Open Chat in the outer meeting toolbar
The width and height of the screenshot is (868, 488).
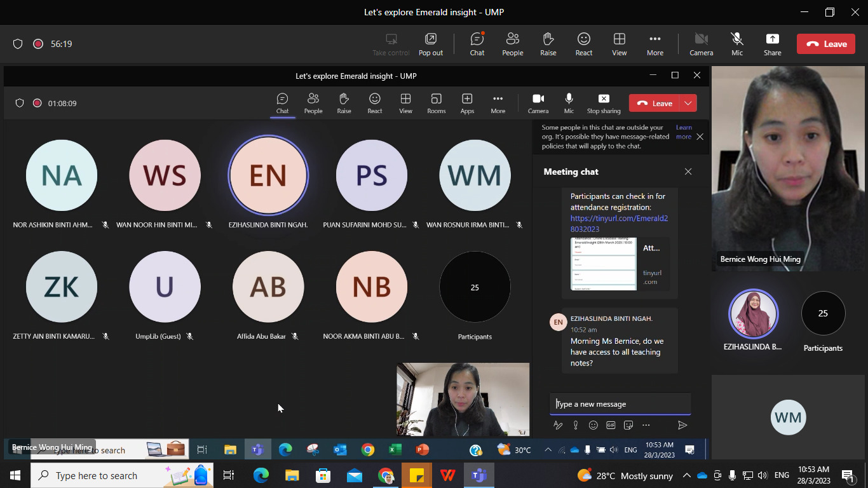[x=477, y=44]
